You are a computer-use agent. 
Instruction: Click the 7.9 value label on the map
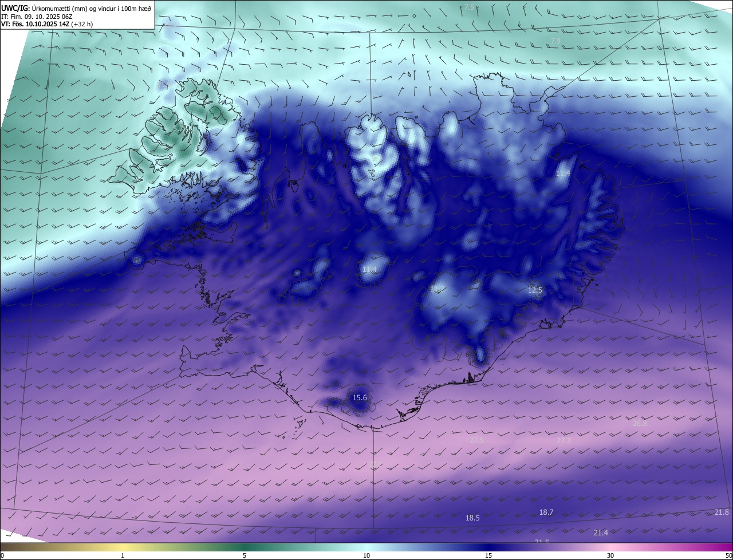click(555, 41)
